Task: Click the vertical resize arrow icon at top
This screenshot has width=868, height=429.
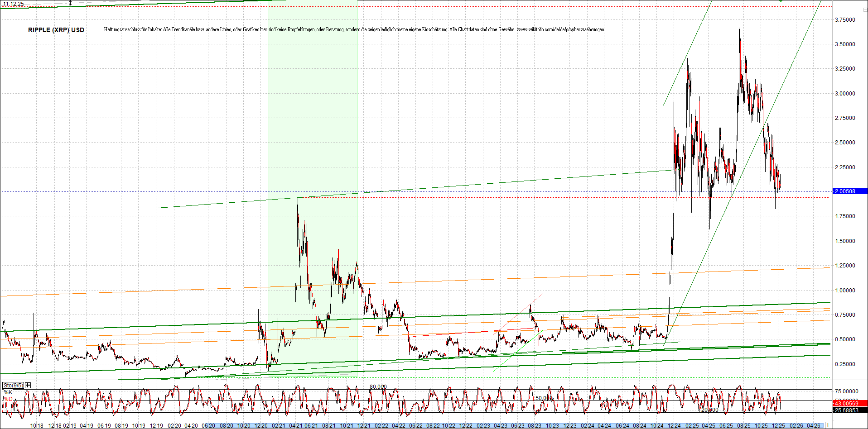Action: (x=71, y=3)
